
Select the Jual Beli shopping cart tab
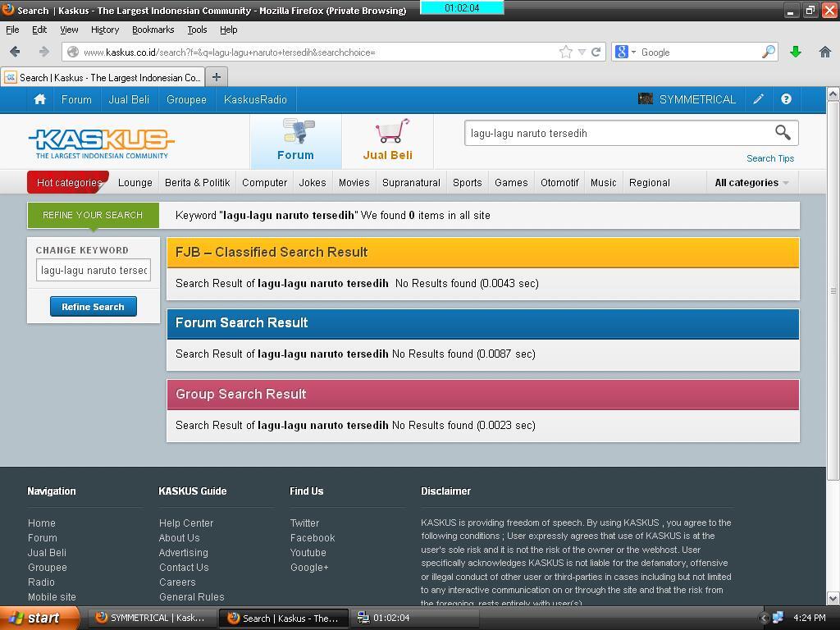388,140
